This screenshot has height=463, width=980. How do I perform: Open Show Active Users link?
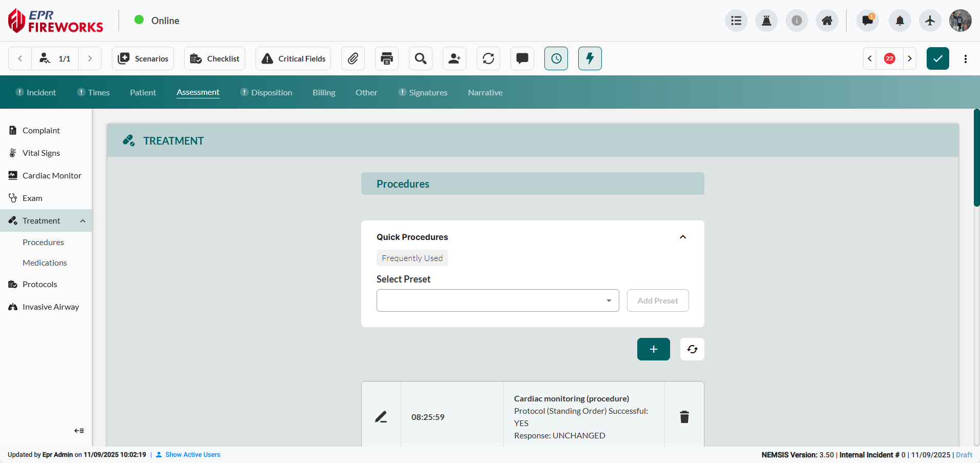point(193,454)
